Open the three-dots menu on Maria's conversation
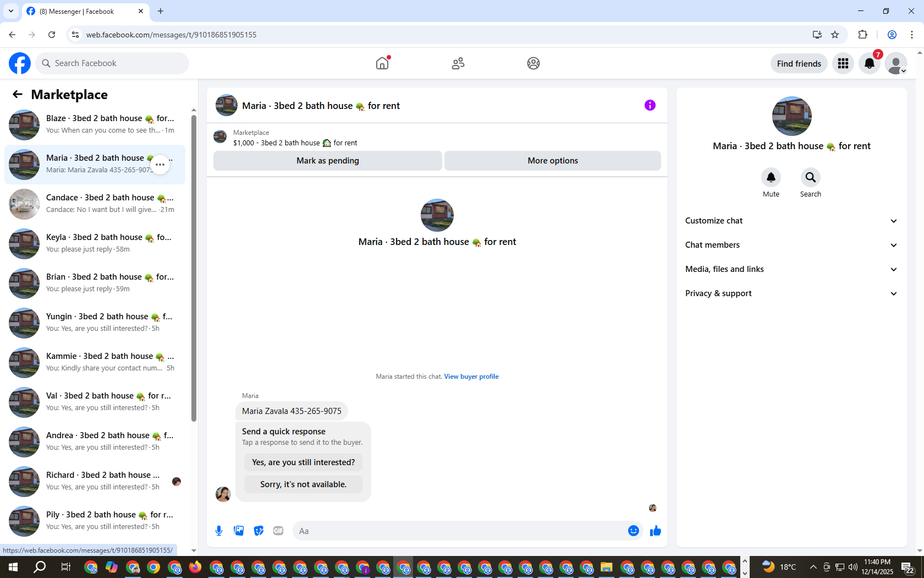 (160, 165)
